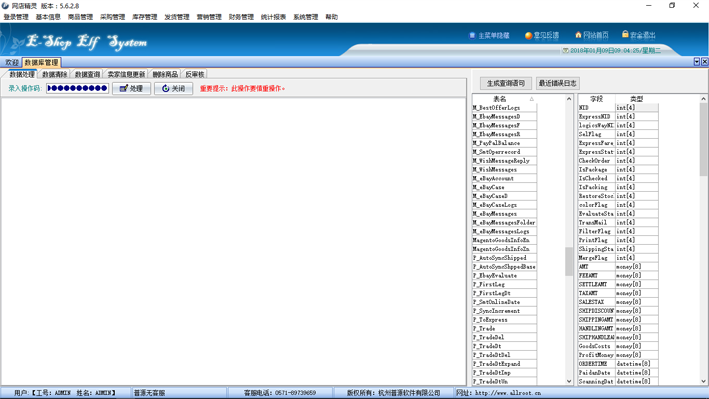Click the 安全退出 lock icon
This screenshot has width=709, height=399.
625,34
